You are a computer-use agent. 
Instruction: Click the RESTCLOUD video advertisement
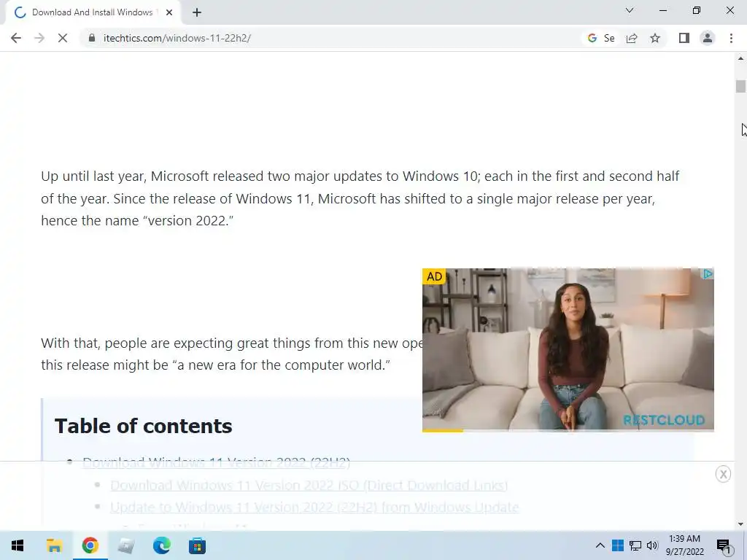point(568,349)
